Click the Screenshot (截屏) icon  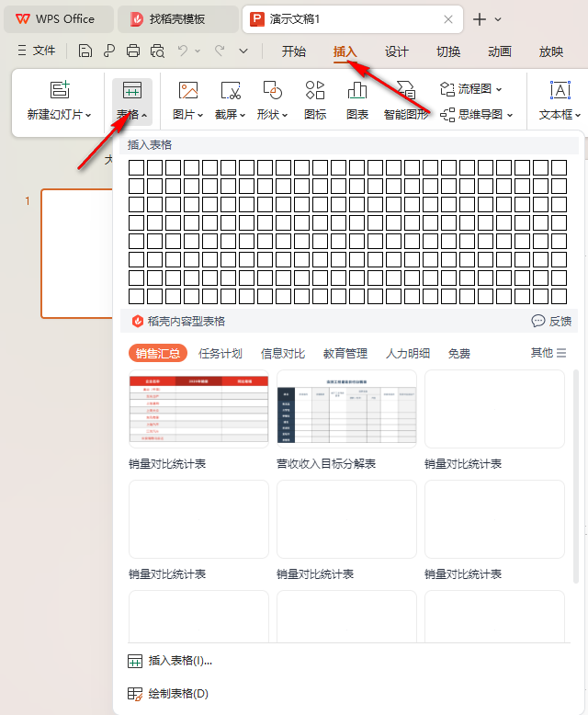tap(230, 90)
